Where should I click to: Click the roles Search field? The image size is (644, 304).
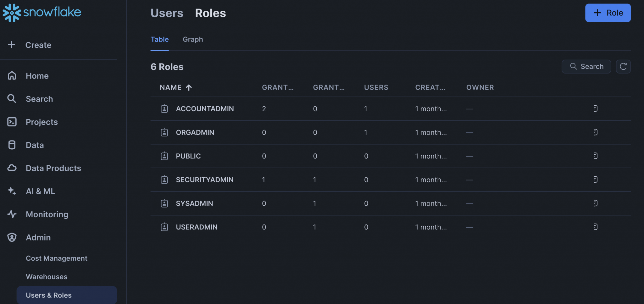[586, 66]
